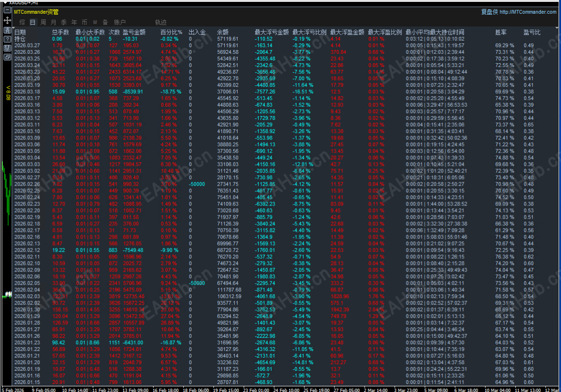Click the MTCommander资管 panel title
561x392 pixels.
[x=36, y=12]
